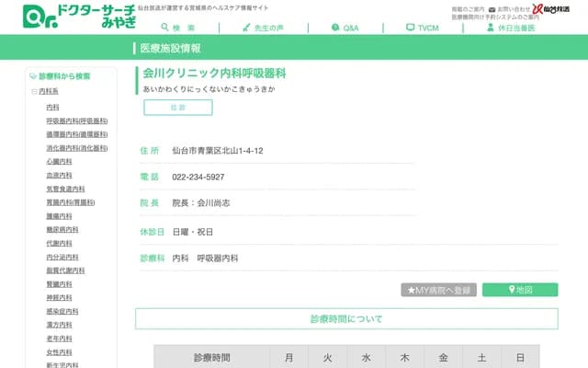588x368 pixels.
Task: Click the TV icon beside TVCM
Action: [411, 27]
